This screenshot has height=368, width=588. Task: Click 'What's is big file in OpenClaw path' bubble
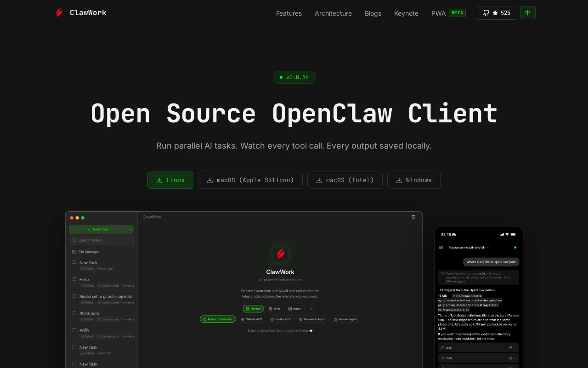click(491, 262)
